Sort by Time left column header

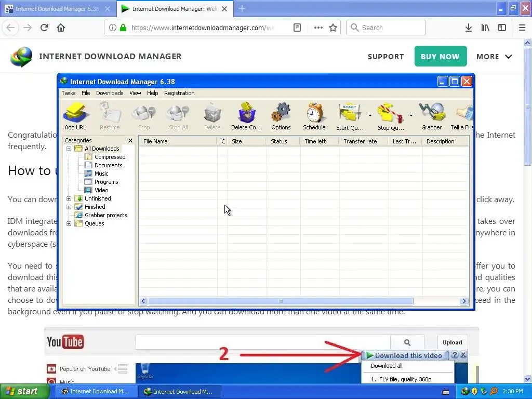[320, 141]
